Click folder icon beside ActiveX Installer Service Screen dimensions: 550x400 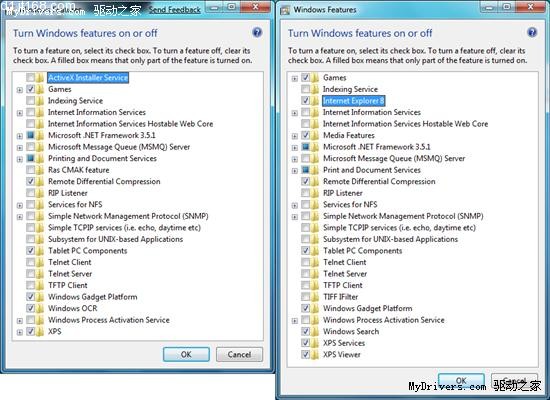pos(40,78)
